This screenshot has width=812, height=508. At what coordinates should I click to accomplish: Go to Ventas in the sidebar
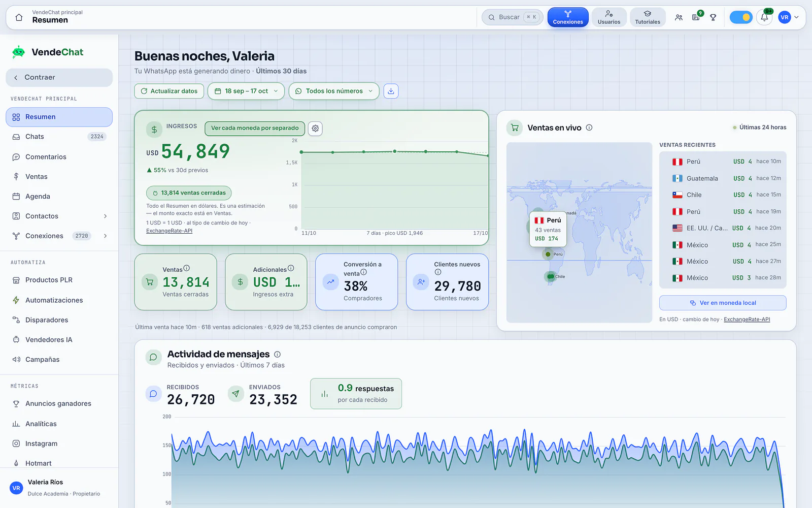(x=59, y=176)
